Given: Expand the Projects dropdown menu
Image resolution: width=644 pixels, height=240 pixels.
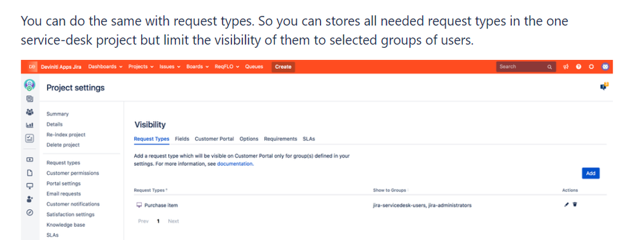Looking at the screenshot, I should pyautogui.click(x=141, y=66).
